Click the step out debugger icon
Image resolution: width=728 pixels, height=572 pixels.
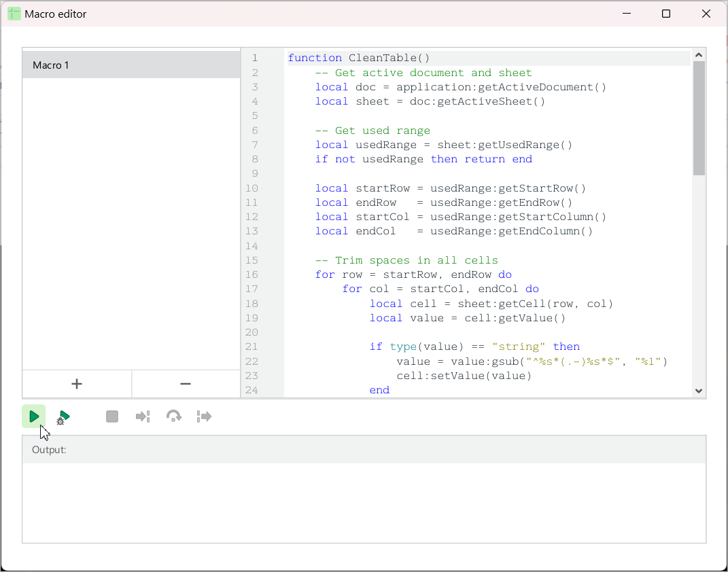point(204,416)
